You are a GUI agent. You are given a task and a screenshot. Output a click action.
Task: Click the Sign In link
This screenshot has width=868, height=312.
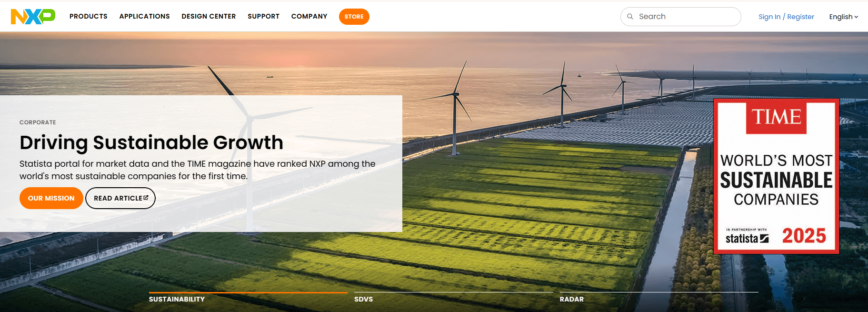coord(769,17)
